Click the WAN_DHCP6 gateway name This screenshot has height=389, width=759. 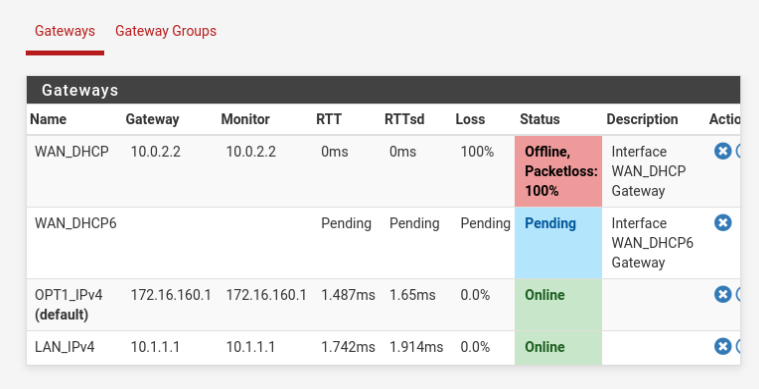76,224
